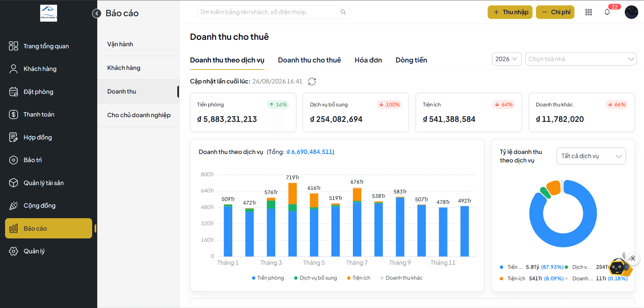
Task: Open Quản lý tài sản assets section
Action: [x=49, y=183]
